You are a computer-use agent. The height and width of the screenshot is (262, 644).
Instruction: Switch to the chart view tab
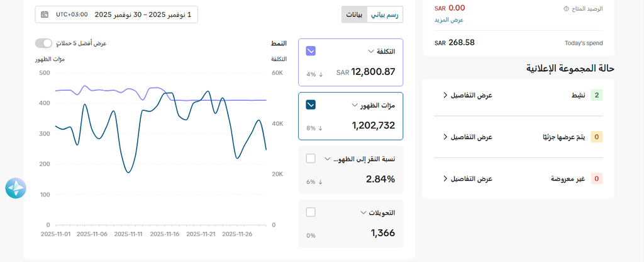coord(385,14)
